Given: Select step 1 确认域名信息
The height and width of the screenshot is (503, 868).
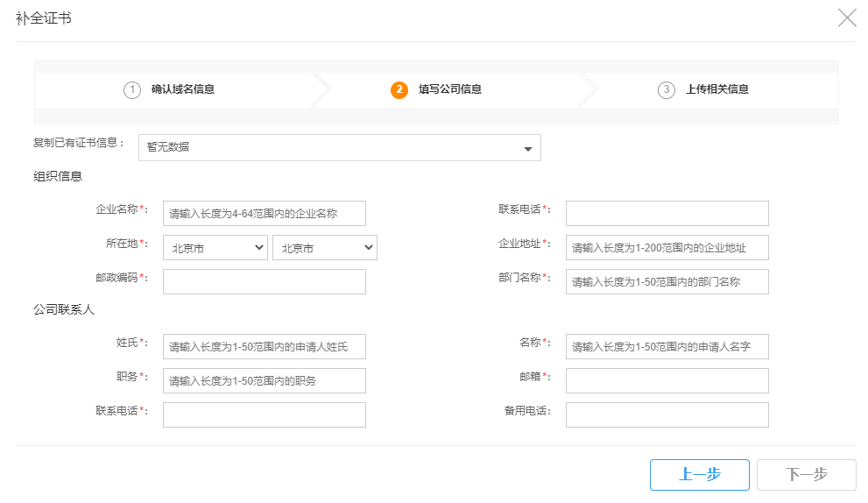Looking at the screenshot, I should coord(169,89).
